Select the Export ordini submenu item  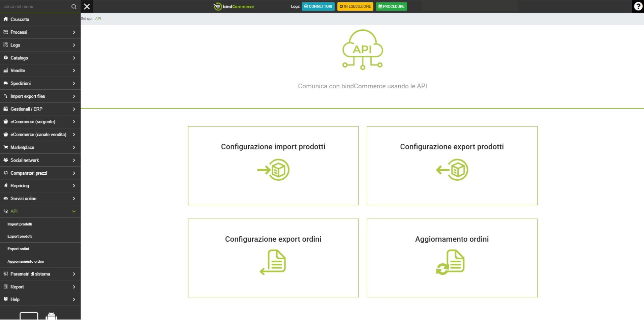point(18,249)
